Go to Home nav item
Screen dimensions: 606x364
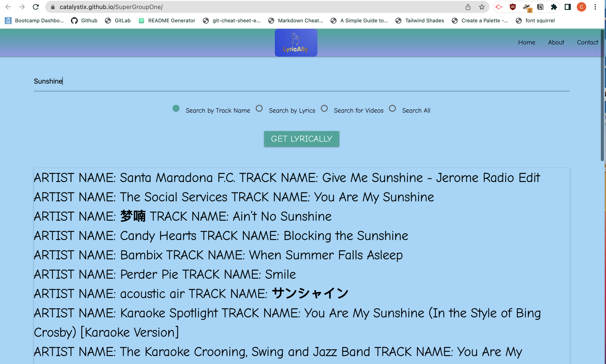(x=526, y=42)
